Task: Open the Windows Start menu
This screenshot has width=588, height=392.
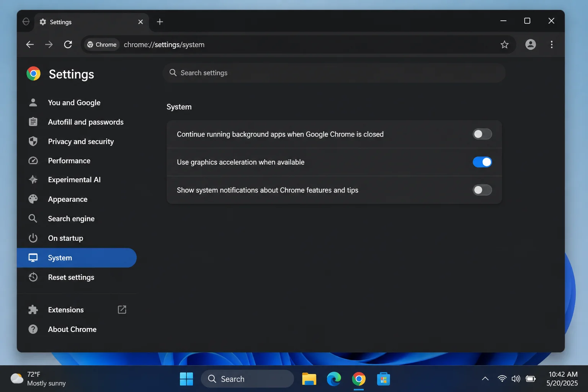Action: [186, 379]
